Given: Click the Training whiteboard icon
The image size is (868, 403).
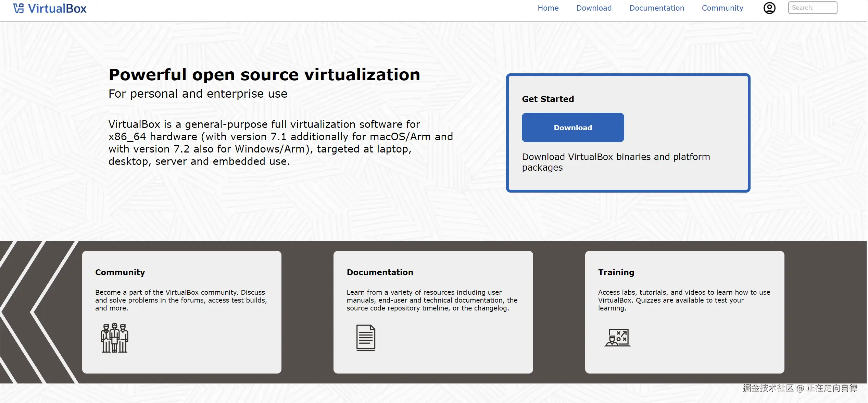Looking at the screenshot, I should point(617,338).
